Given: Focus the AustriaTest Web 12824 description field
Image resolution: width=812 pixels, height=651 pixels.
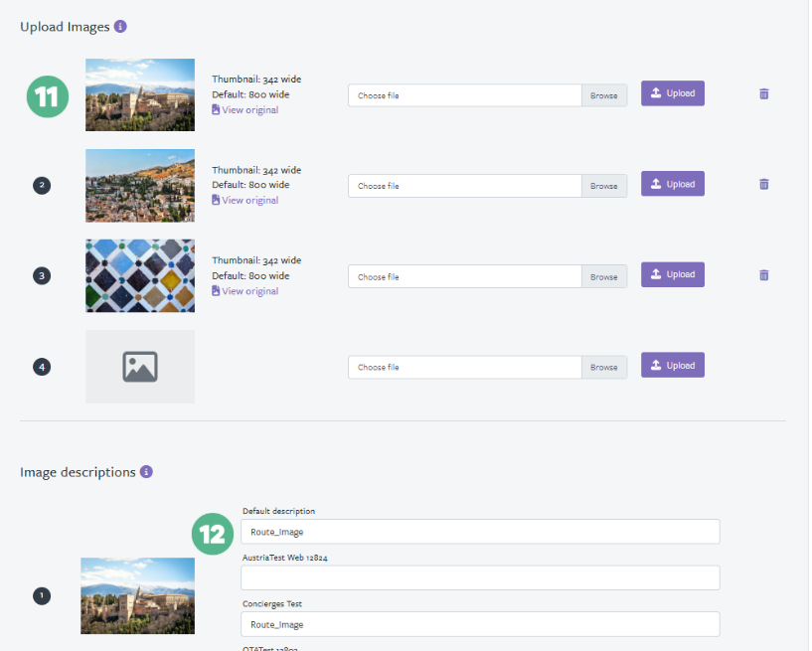Looking at the screenshot, I should 480,577.
